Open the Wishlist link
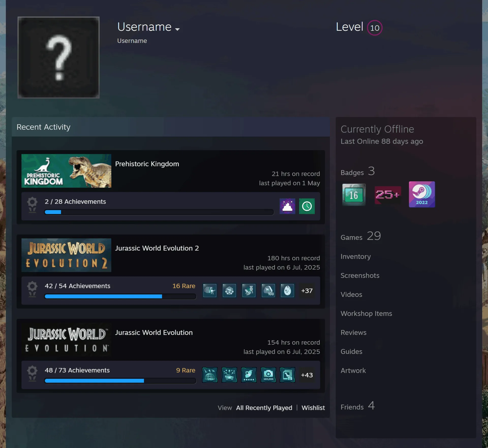This screenshot has width=488, height=448. [313, 408]
